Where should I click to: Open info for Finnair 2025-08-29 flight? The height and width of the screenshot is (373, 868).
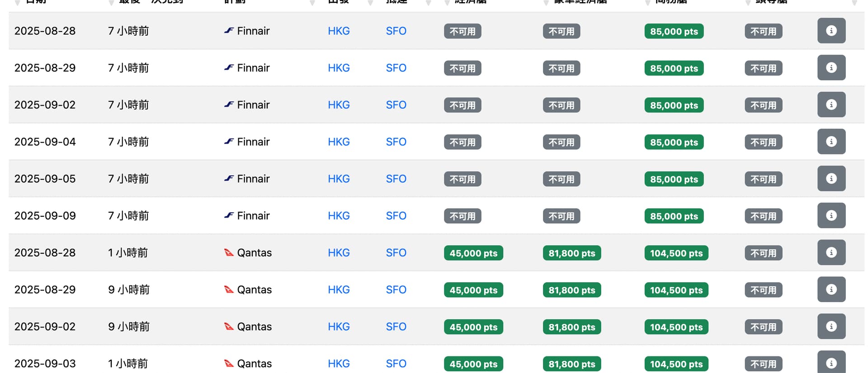831,68
